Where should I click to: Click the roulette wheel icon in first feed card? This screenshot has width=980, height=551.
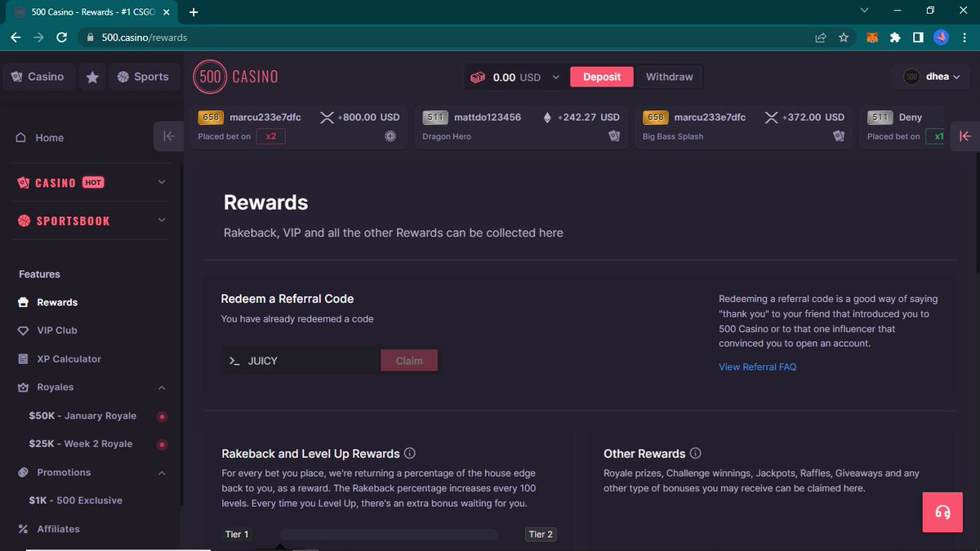coord(390,136)
